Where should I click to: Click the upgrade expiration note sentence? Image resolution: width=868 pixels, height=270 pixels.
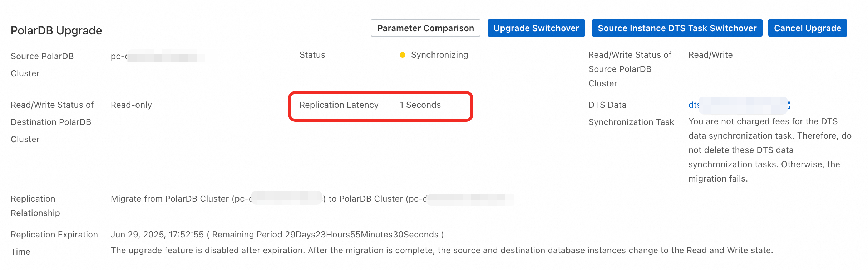[442, 250]
